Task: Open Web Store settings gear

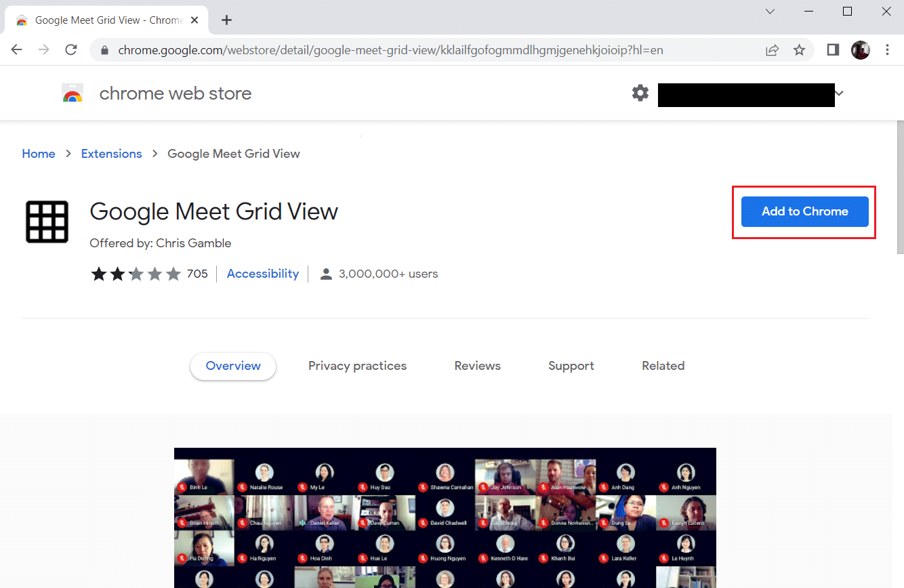Action: tap(640, 93)
